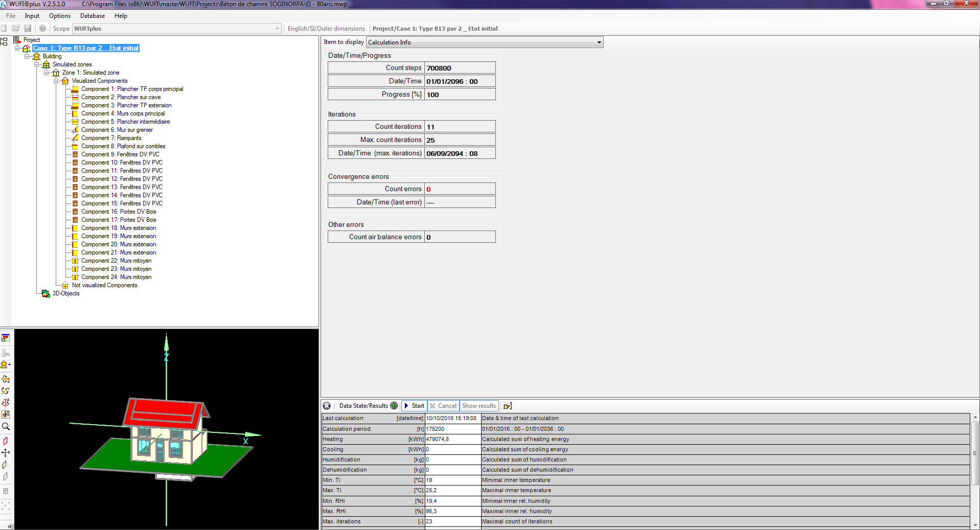Click the rotate around X axis icon

(6, 379)
